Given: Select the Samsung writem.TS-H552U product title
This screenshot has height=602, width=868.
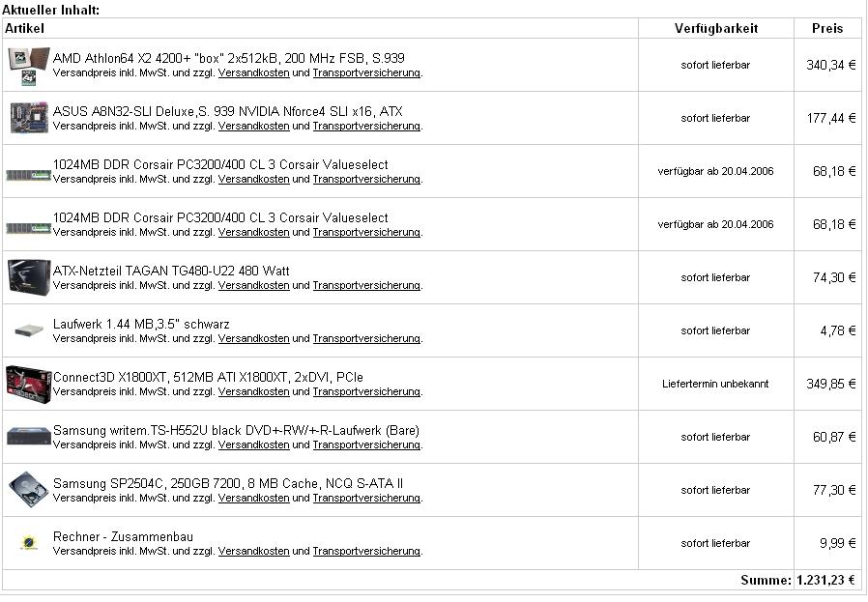Looking at the screenshot, I should click(236, 430).
